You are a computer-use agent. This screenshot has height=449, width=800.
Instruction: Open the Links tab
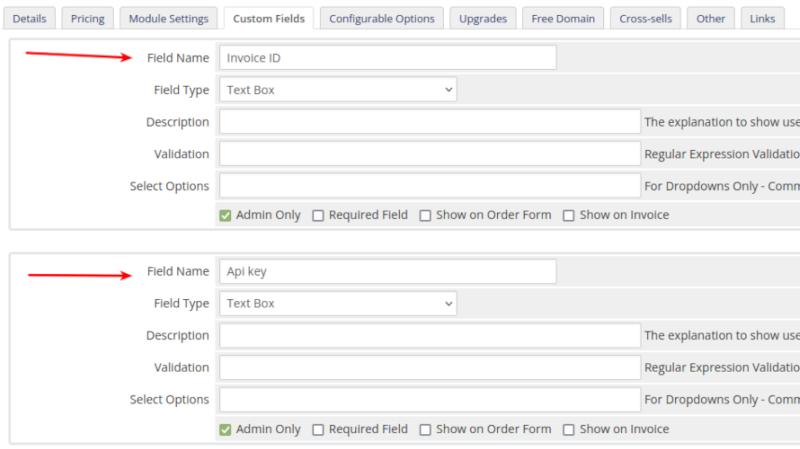762,18
